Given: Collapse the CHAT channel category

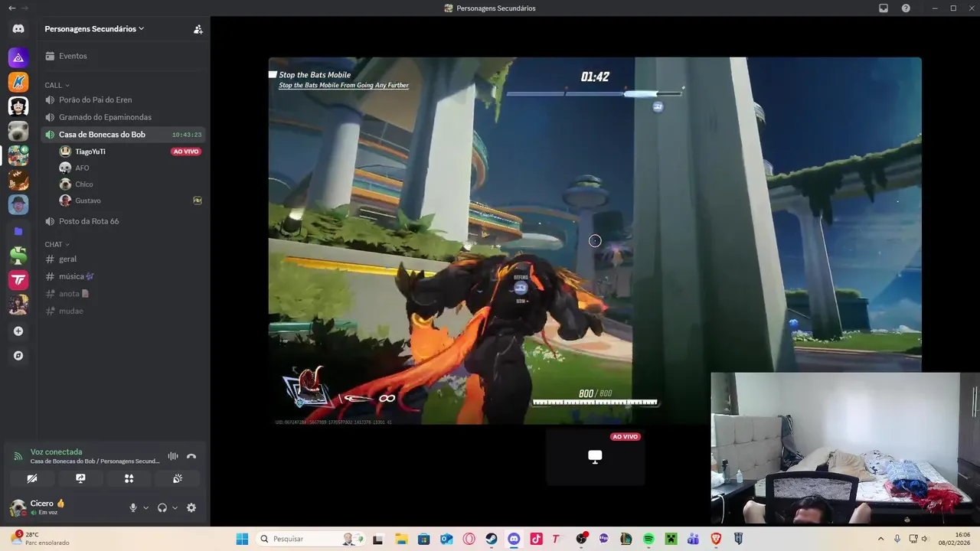Looking at the screenshot, I should [57, 244].
